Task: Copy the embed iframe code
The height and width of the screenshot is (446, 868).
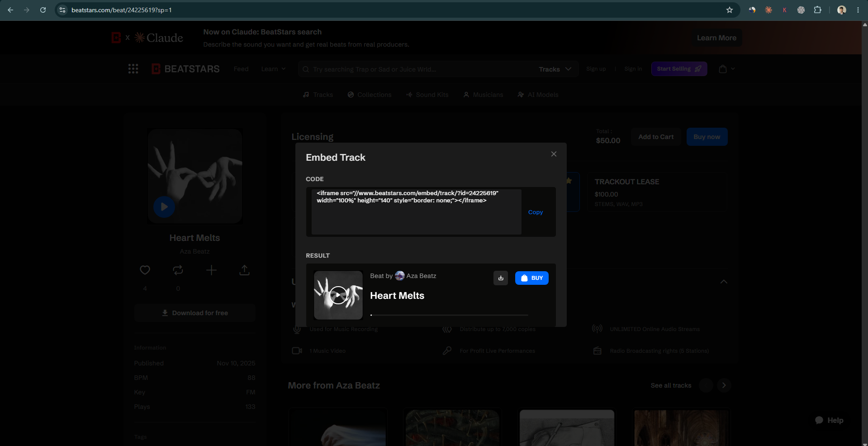Action: pos(536,212)
